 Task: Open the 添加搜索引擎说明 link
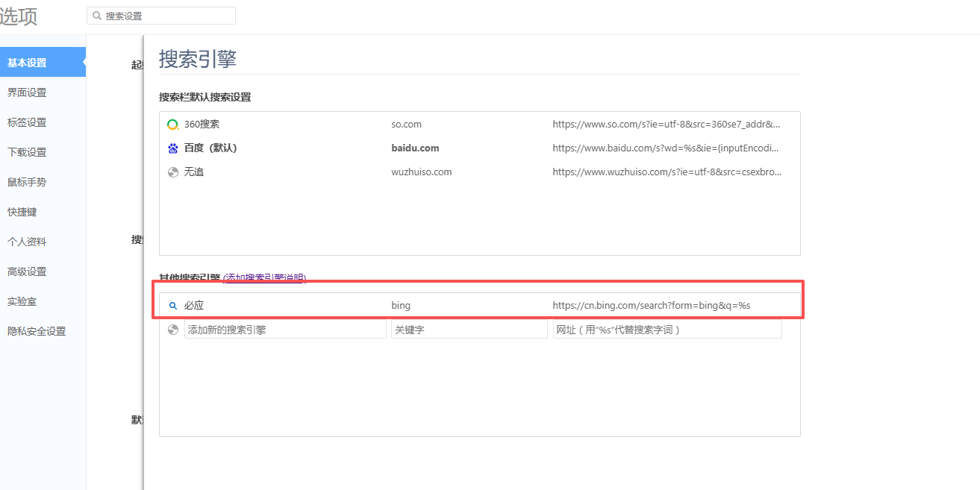[x=264, y=278]
